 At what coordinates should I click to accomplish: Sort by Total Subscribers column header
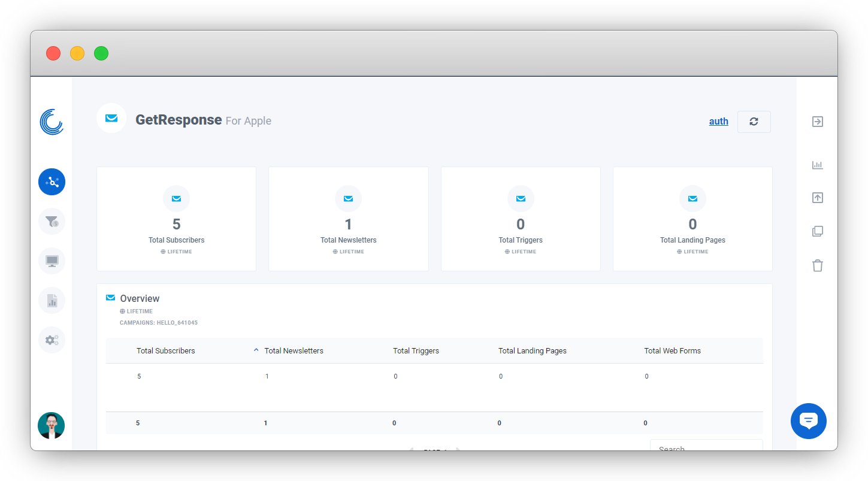pyautogui.click(x=166, y=351)
